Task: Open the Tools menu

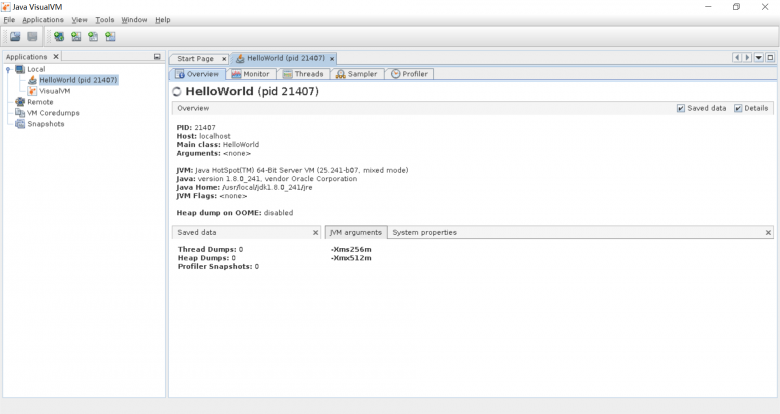Action: 104,20
